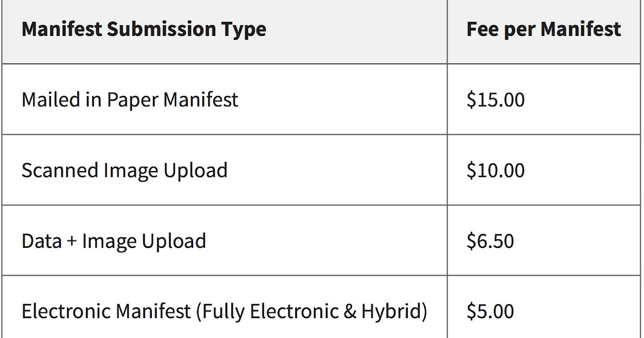Click the ampersand in the Electronic Manifest row
The height and width of the screenshot is (338, 644).
tap(349, 311)
